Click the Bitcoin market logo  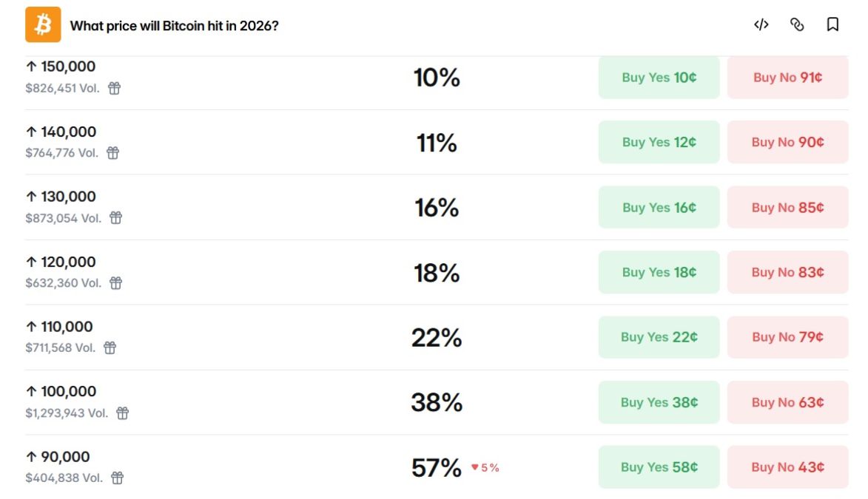pos(42,24)
